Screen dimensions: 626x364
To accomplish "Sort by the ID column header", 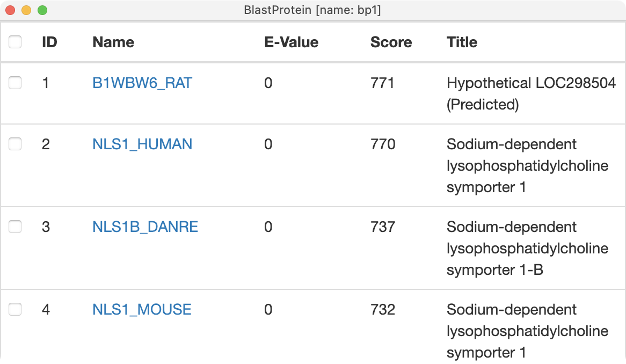I will (x=49, y=42).
